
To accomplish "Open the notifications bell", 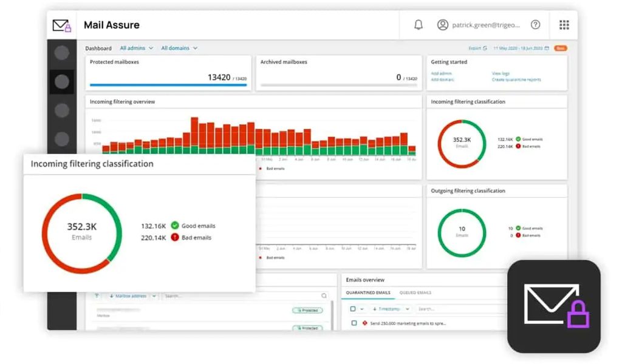I will click(x=419, y=25).
